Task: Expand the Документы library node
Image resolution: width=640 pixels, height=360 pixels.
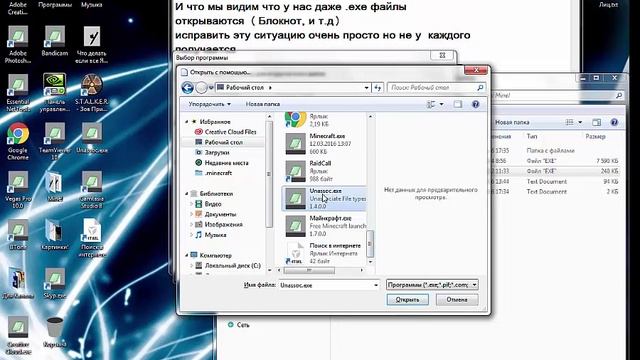Action: pos(191,214)
